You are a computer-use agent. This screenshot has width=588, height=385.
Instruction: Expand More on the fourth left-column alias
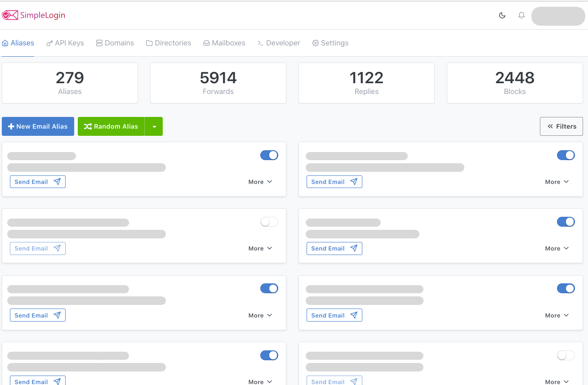(x=260, y=381)
